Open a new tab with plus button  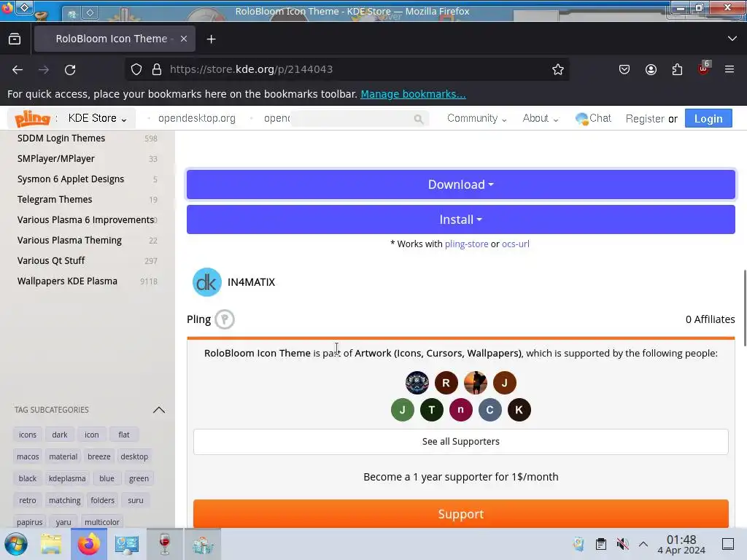point(211,39)
